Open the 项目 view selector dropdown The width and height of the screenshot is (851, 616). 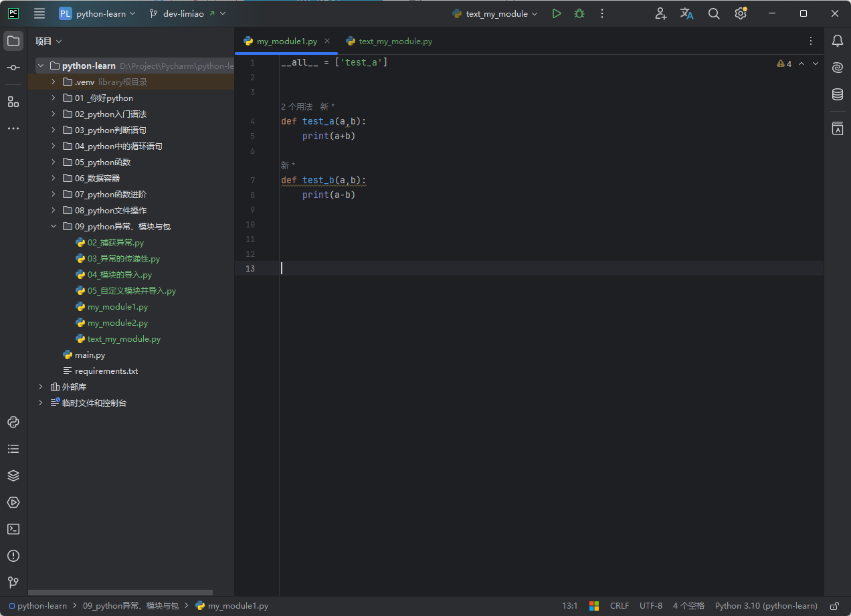tap(49, 41)
